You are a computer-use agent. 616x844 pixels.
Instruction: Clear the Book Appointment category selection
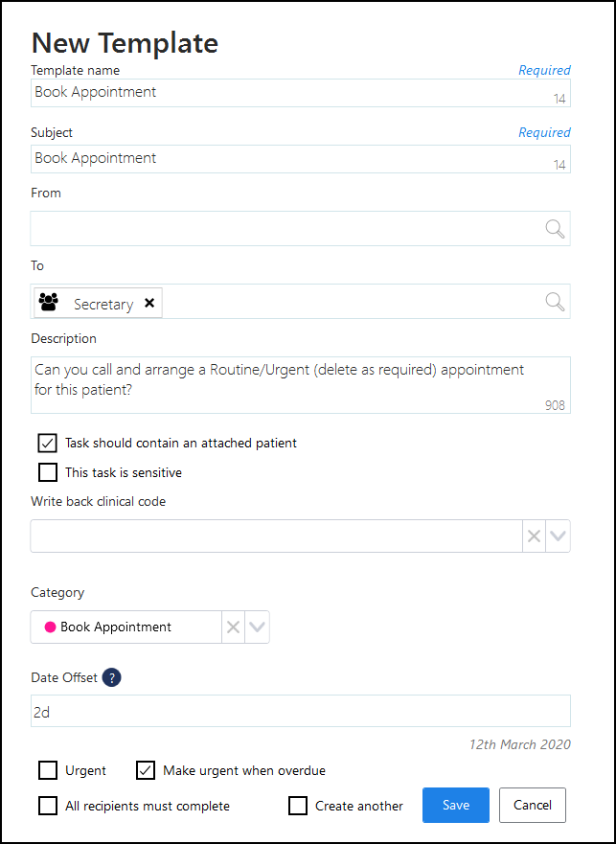tap(233, 627)
